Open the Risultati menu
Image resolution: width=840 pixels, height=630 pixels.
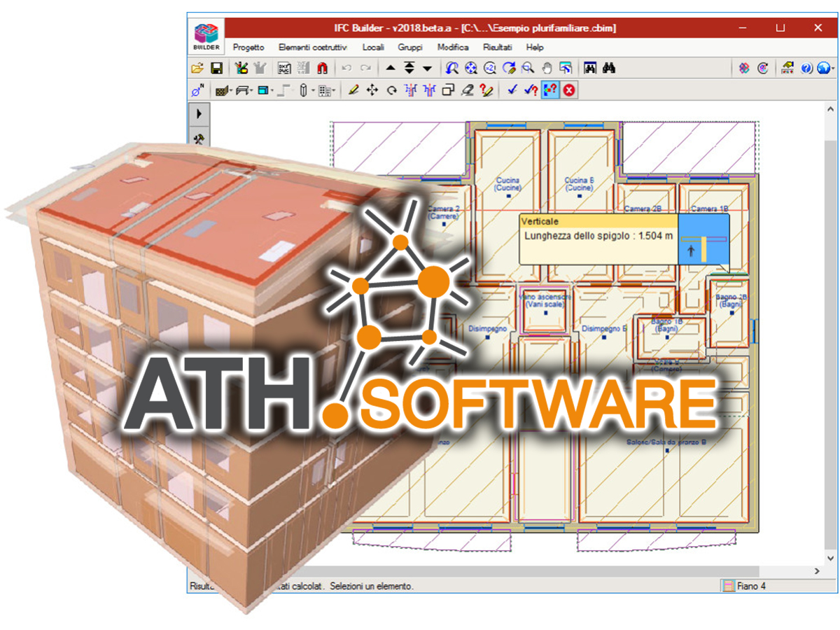pyautogui.click(x=498, y=47)
